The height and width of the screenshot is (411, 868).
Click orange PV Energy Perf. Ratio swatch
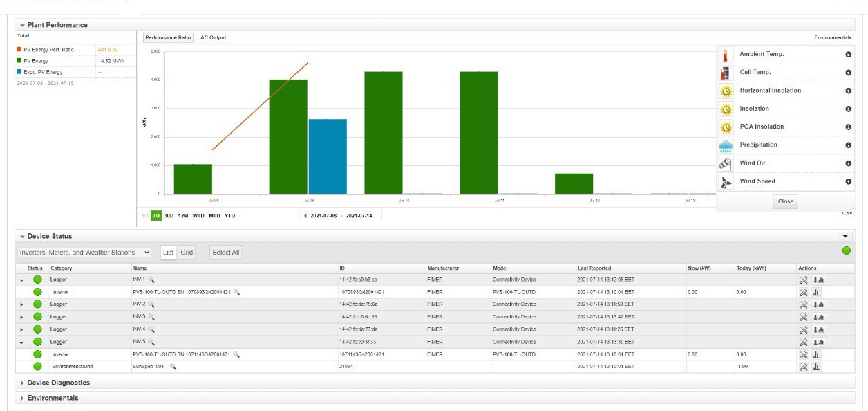coord(19,50)
